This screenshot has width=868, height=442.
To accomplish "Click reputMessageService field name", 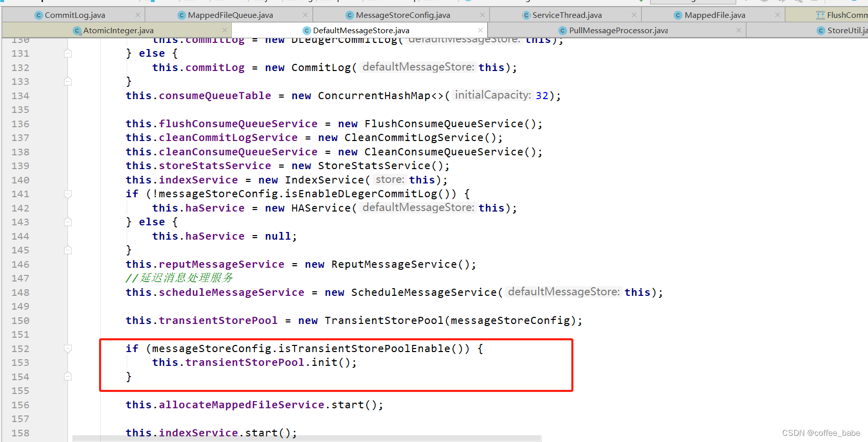I will (222, 264).
